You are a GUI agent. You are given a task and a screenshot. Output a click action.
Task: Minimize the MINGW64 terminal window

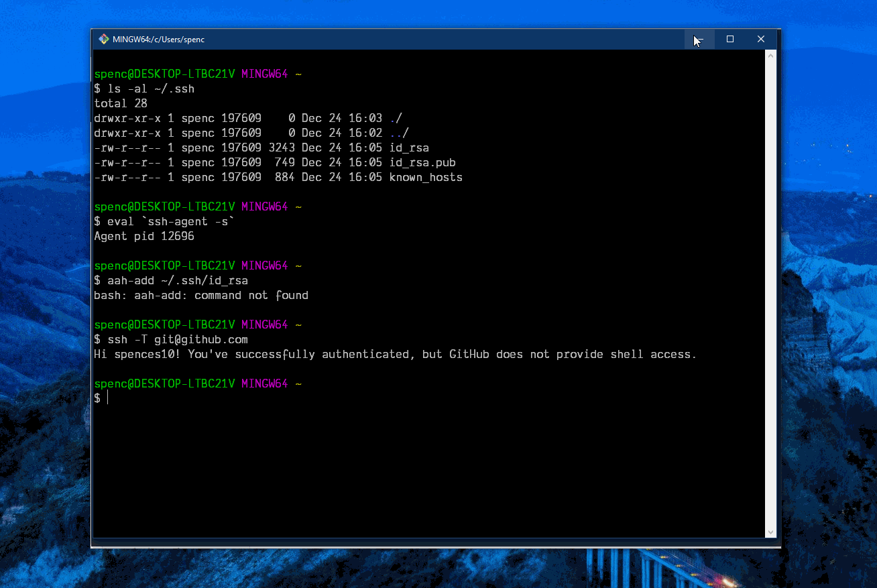tap(699, 40)
